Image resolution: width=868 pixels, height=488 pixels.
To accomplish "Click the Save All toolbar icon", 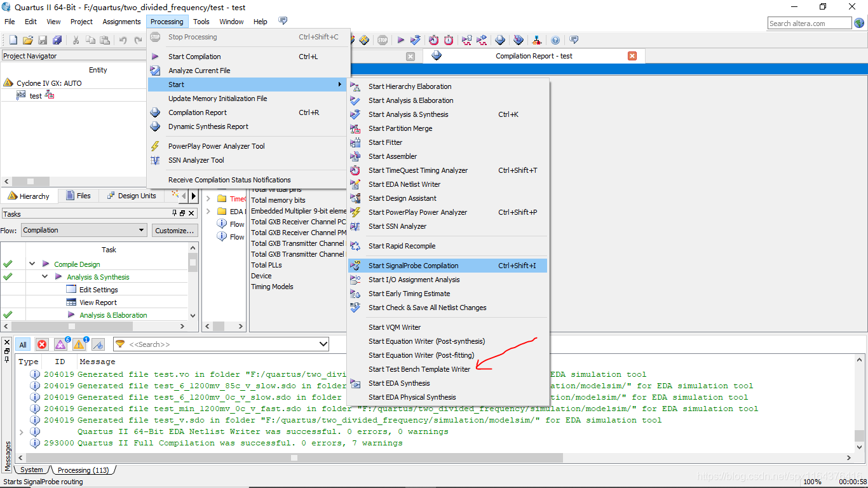I will (x=57, y=40).
